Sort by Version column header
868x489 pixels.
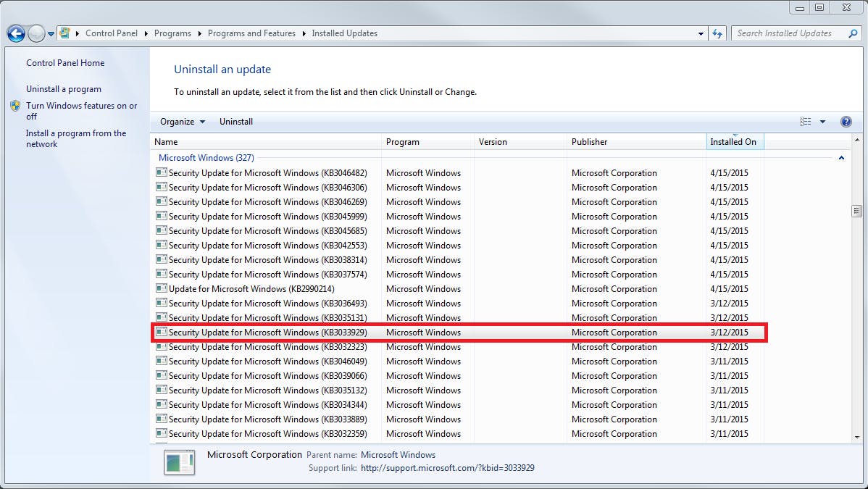coord(521,142)
